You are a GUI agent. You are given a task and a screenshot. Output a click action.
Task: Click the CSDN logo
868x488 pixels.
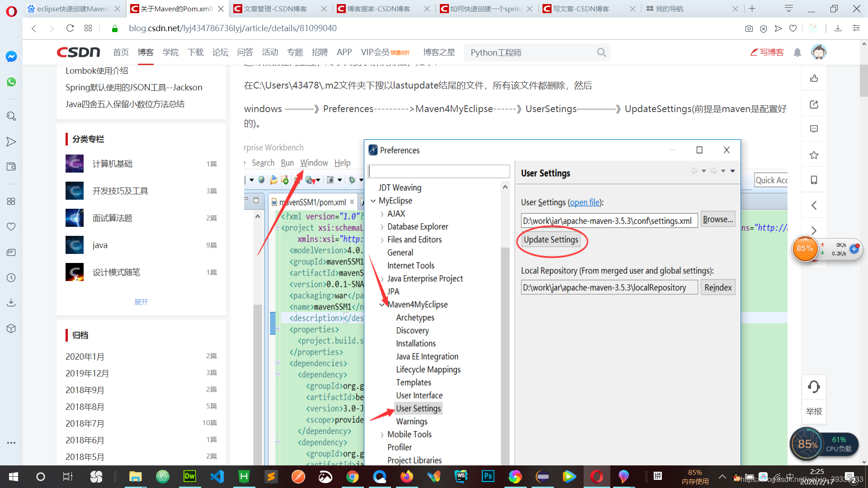pyautogui.click(x=78, y=52)
